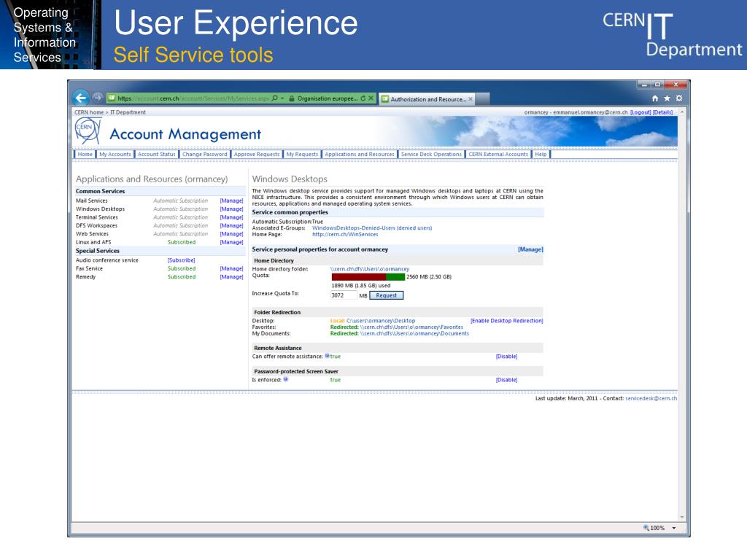The image size is (747, 560).
Task: Disable the remote assistance setting
Action: point(506,356)
